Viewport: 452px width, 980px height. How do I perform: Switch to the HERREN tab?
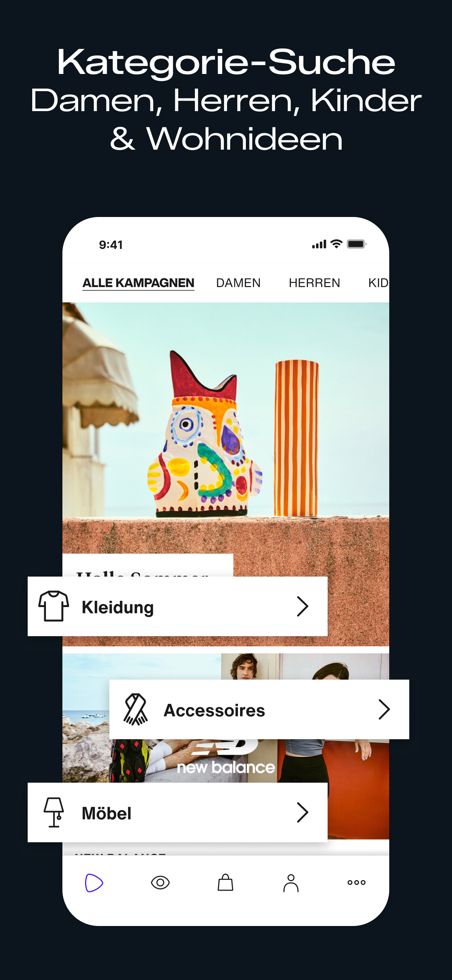click(314, 283)
